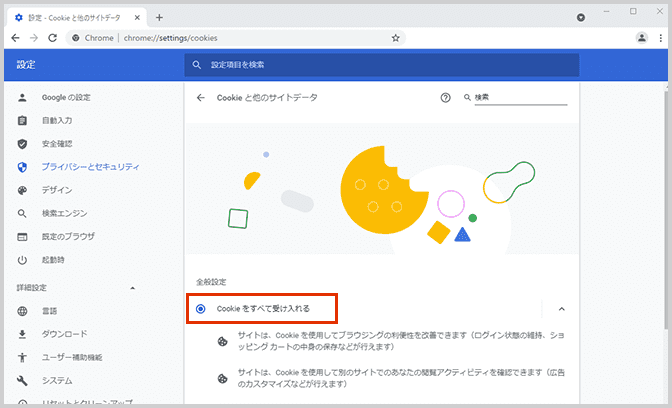Open a new tab with plus button
672x408 pixels.
coord(160,17)
